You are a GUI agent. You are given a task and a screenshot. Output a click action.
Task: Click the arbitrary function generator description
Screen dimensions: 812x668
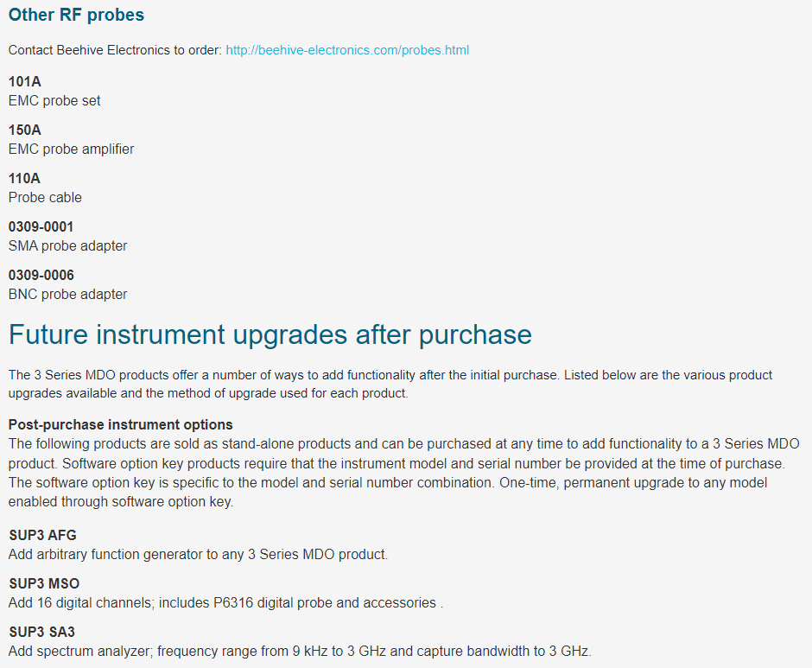point(198,554)
